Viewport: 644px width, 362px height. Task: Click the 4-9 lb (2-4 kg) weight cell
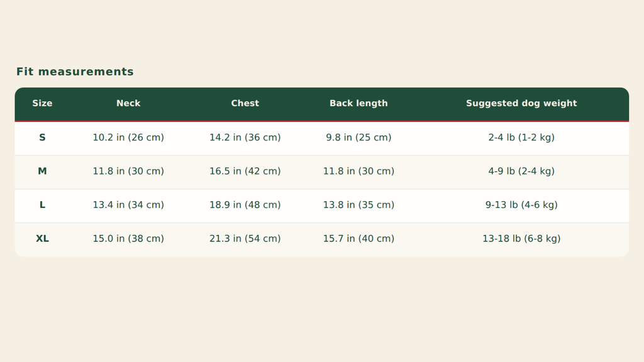pos(521,171)
